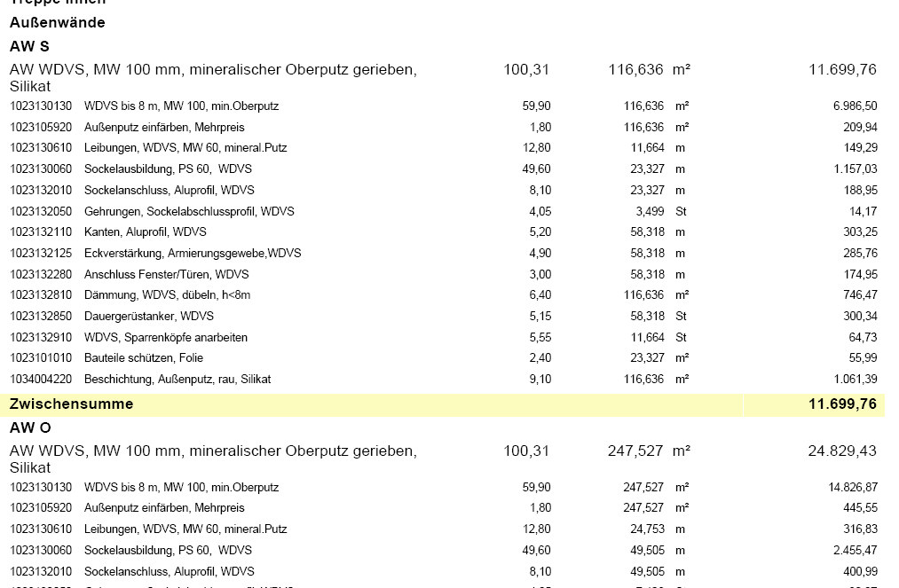Click the amount '400,99'
The width and height of the screenshot is (899, 588).
point(860,571)
